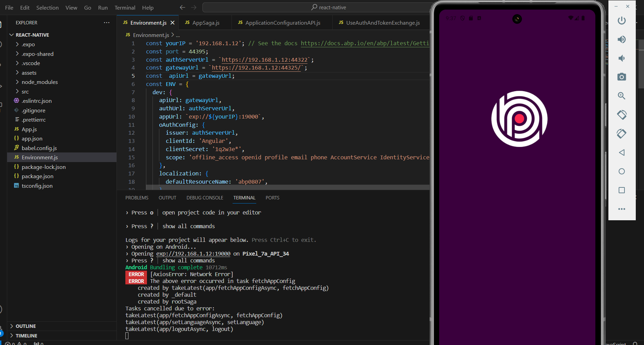
Task: Expand the TIMELINE section
Action: [26, 336]
